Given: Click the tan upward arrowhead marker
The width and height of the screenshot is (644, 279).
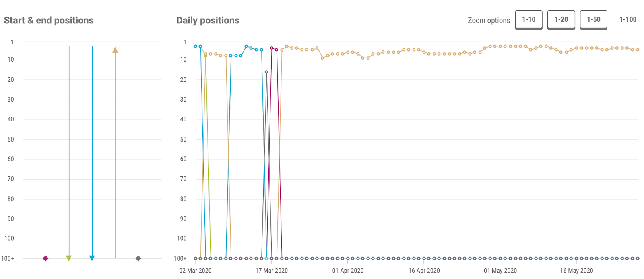Looking at the screenshot, I should coord(115,50).
